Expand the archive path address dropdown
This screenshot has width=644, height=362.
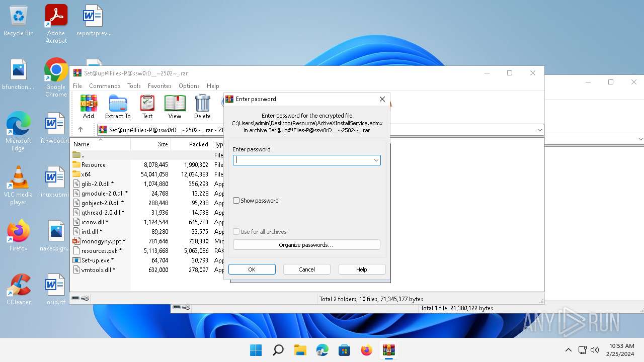539,130
